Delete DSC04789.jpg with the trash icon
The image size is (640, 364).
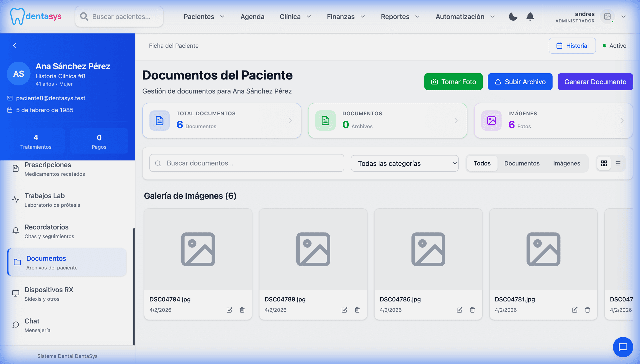pos(357,310)
